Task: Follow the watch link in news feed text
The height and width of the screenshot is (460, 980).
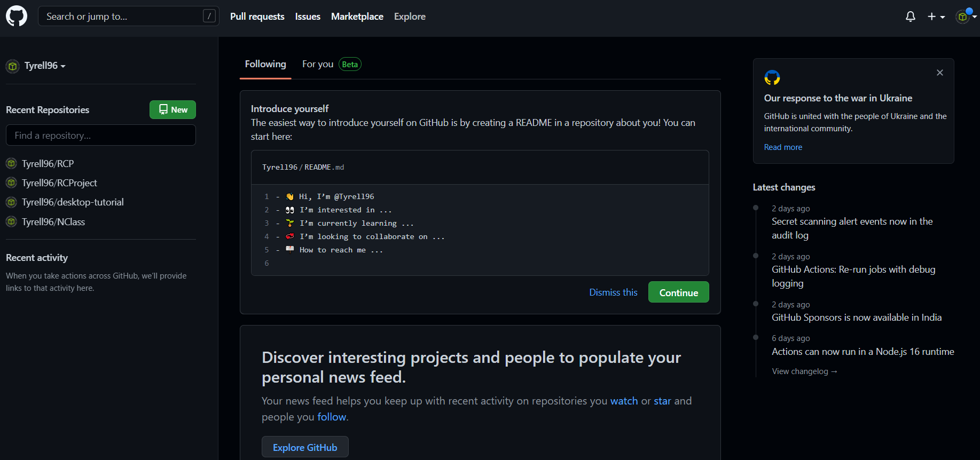Action: pyautogui.click(x=624, y=401)
